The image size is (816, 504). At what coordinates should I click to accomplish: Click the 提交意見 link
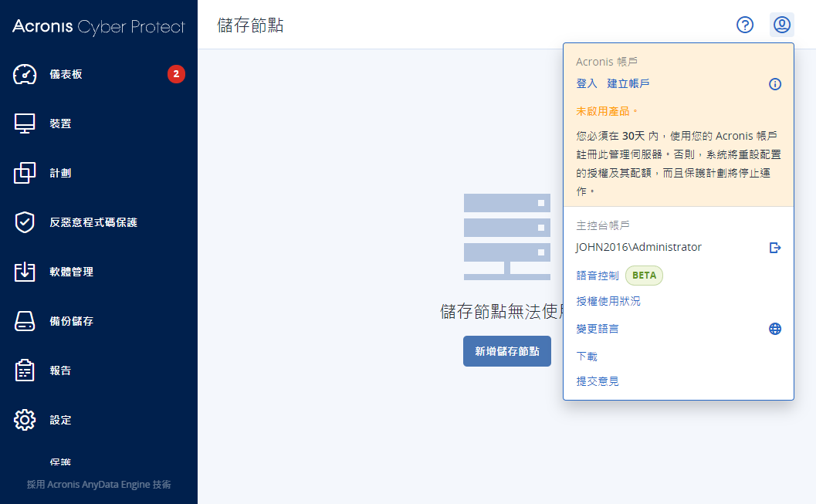pyautogui.click(x=598, y=381)
